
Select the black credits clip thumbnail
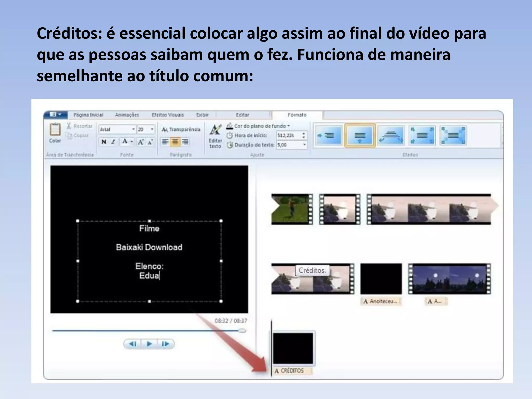(x=293, y=348)
